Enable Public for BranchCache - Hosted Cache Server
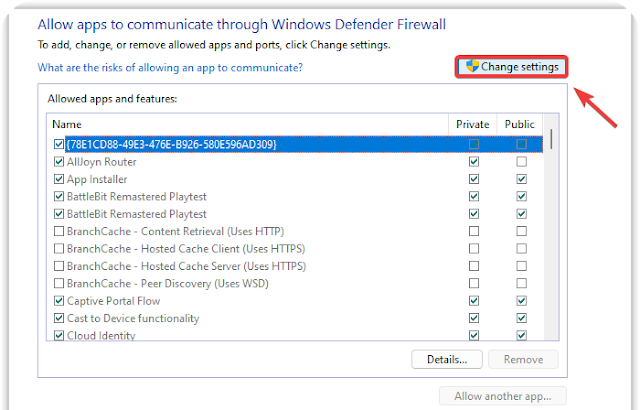This screenshot has height=410, width=640. click(521, 266)
